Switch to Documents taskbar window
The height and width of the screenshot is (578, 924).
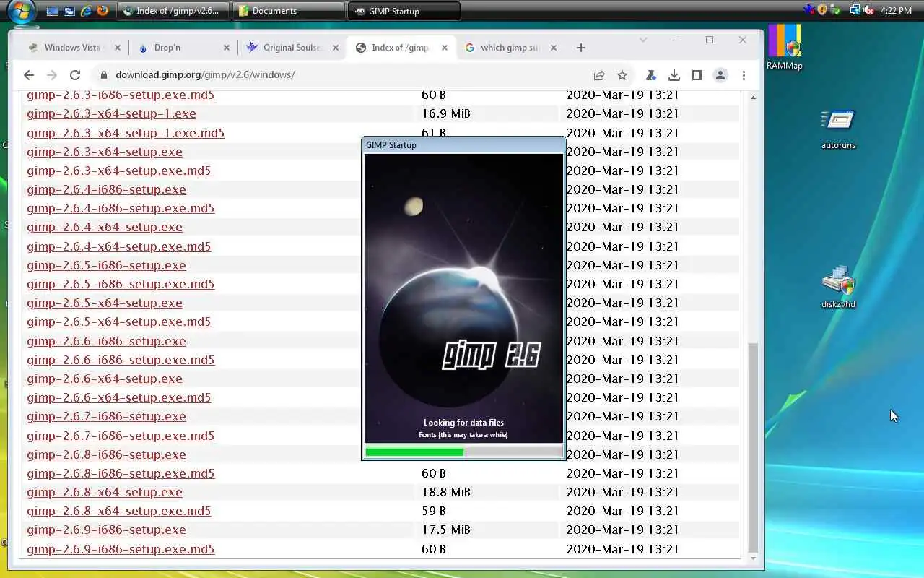(x=289, y=11)
